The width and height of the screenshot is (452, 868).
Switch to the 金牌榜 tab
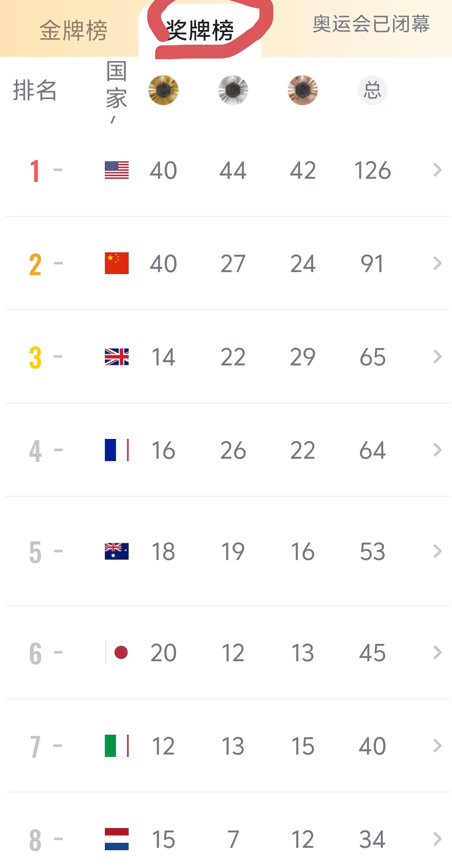pyautogui.click(x=73, y=30)
